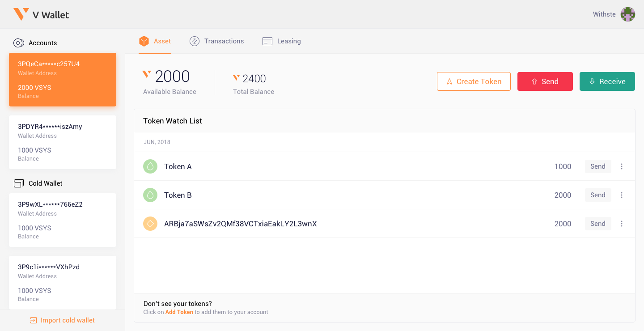Click the Create Token button
This screenshot has width=644, height=331.
[474, 81]
